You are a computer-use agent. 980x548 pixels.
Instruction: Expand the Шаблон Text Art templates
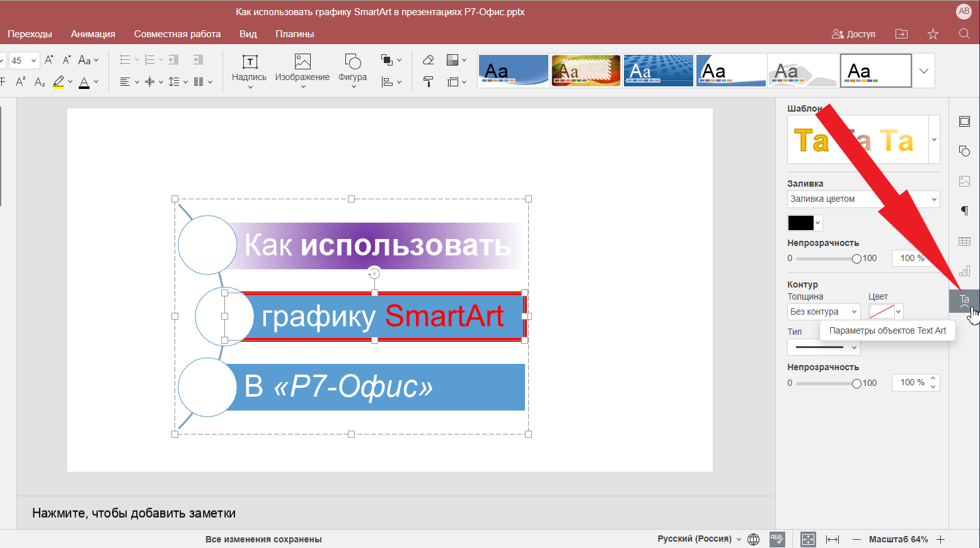[x=934, y=139]
